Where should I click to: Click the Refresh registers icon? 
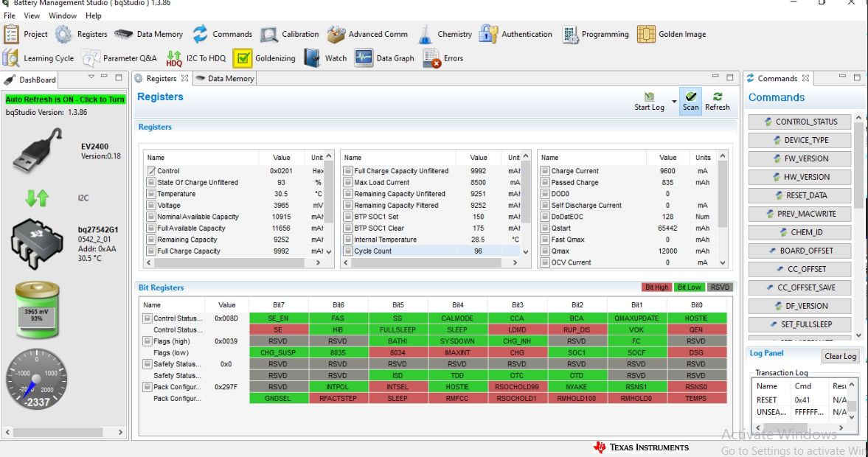point(717,97)
